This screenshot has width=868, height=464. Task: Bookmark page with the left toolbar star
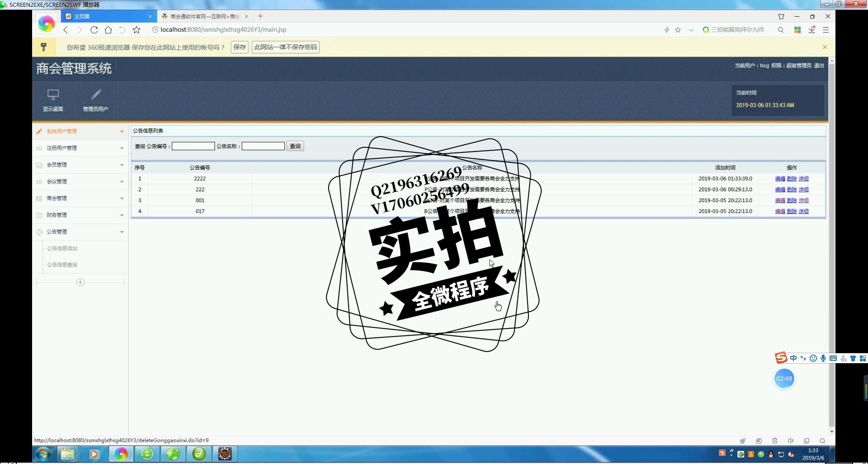(137, 30)
